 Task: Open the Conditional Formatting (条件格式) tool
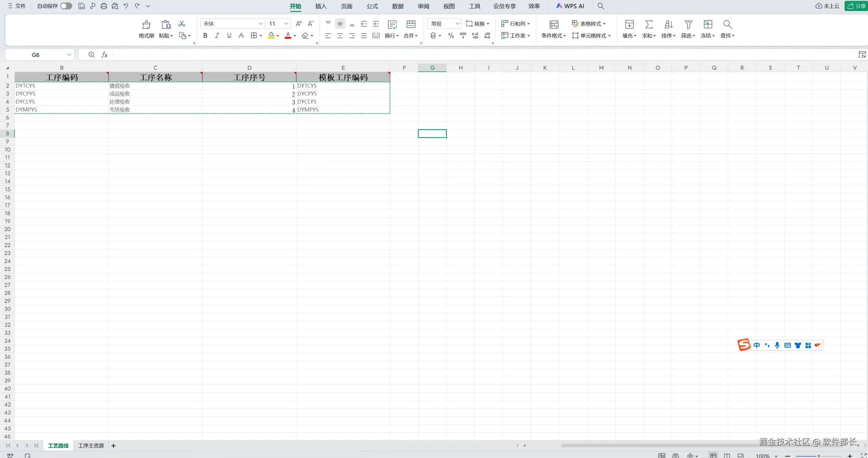(553, 25)
